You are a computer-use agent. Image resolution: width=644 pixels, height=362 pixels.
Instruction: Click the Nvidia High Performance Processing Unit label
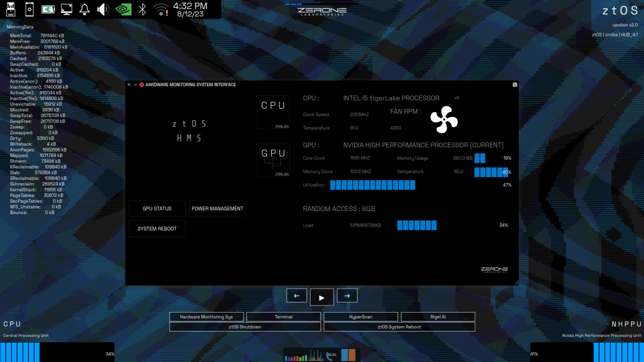601,335
